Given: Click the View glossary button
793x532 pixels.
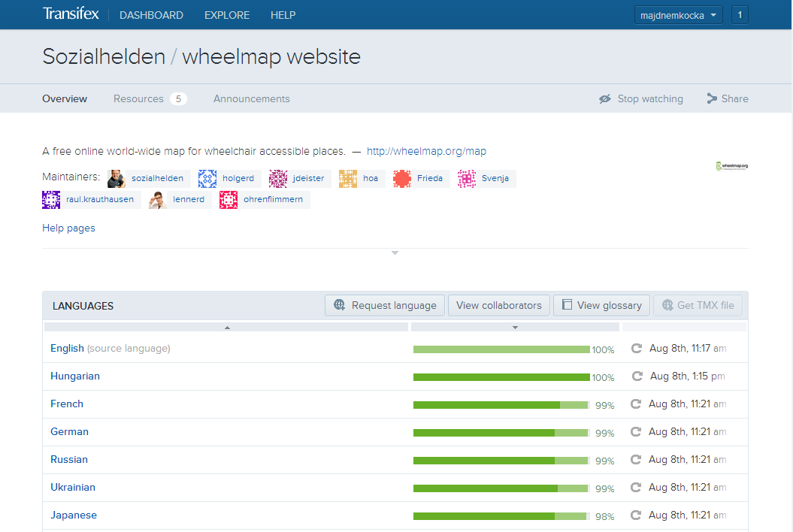Looking at the screenshot, I should (602, 305).
